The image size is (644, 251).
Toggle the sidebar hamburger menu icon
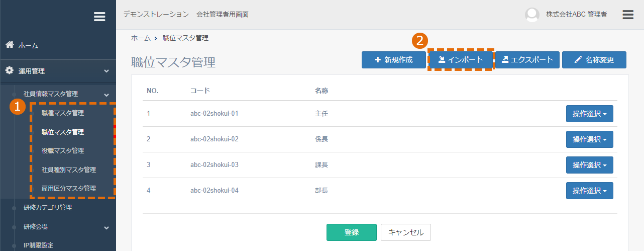(99, 17)
